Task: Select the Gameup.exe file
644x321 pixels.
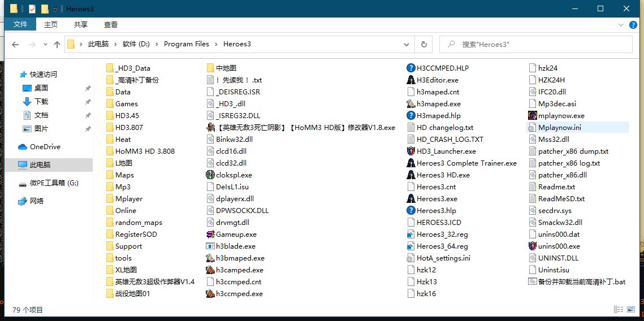Action: click(236, 235)
